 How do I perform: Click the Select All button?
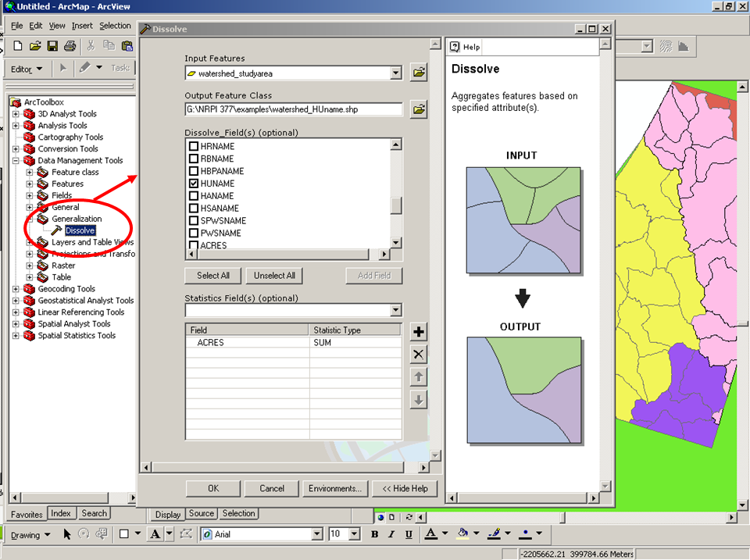coord(212,275)
